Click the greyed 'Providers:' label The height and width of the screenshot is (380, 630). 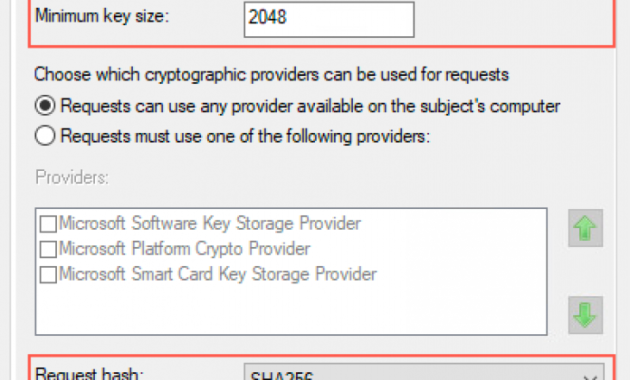point(72,177)
